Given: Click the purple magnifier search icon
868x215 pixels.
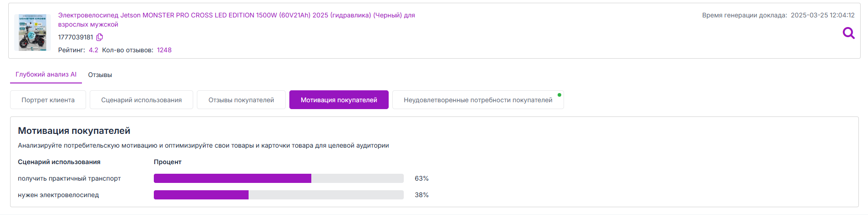Looking at the screenshot, I should pos(848,33).
